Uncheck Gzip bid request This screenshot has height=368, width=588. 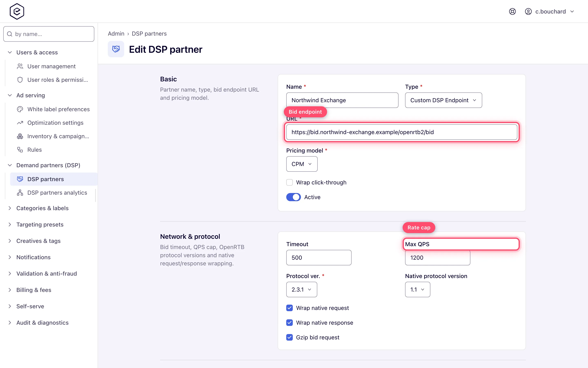(x=289, y=337)
